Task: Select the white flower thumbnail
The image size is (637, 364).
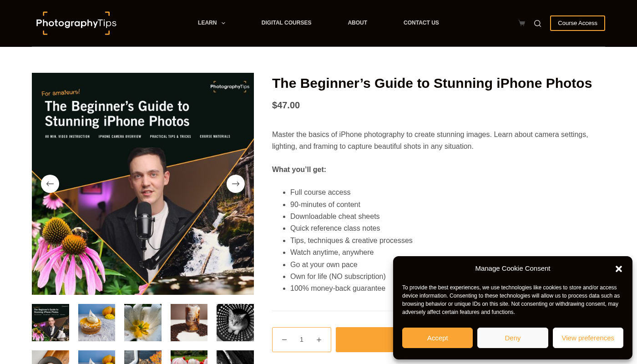Action: coord(143,323)
